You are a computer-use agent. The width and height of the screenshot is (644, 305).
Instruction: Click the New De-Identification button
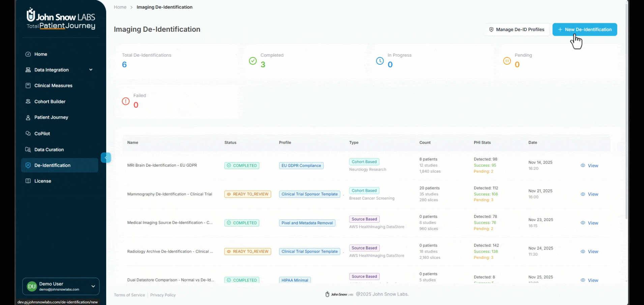pos(585,30)
